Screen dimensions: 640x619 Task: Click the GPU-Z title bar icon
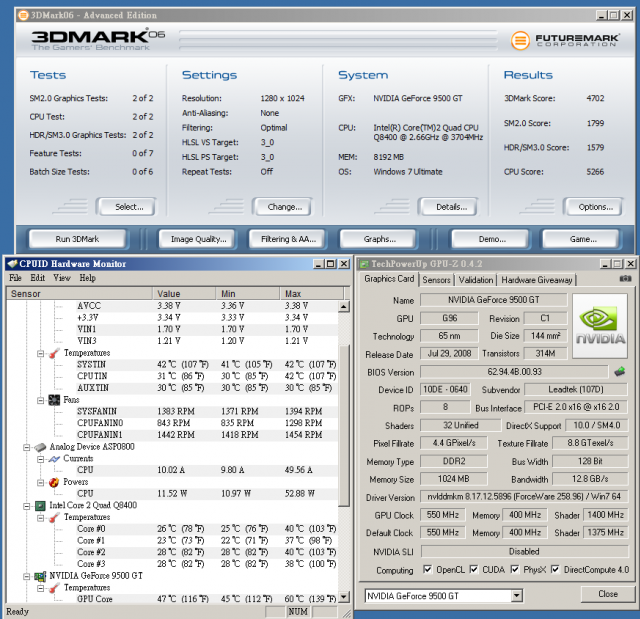click(364, 264)
